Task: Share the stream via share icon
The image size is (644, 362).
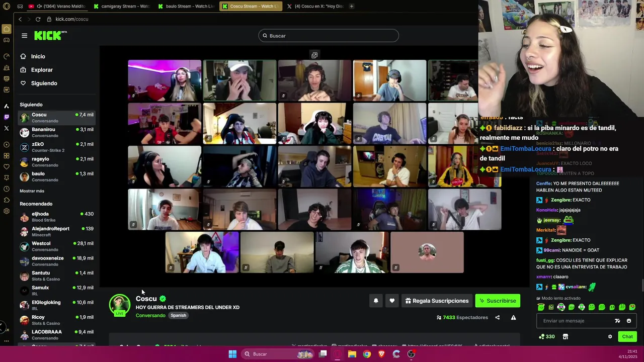Action: point(497,317)
